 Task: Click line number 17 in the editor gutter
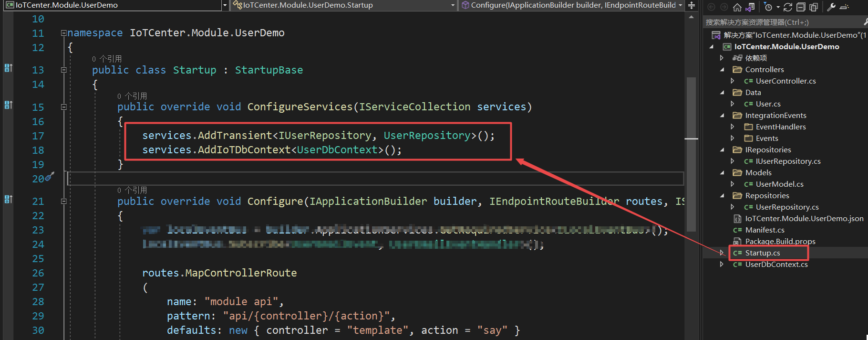[x=38, y=136]
